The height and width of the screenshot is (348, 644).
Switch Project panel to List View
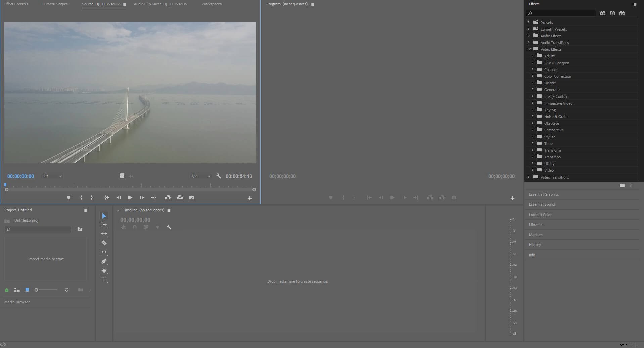tap(17, 289)
